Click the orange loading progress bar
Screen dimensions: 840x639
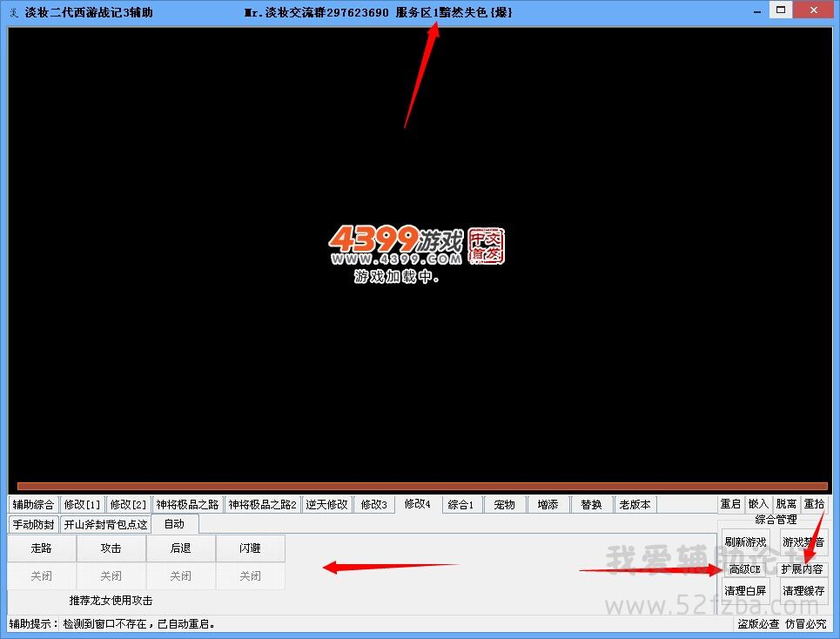pyautogui.click(x=422, y=487)
